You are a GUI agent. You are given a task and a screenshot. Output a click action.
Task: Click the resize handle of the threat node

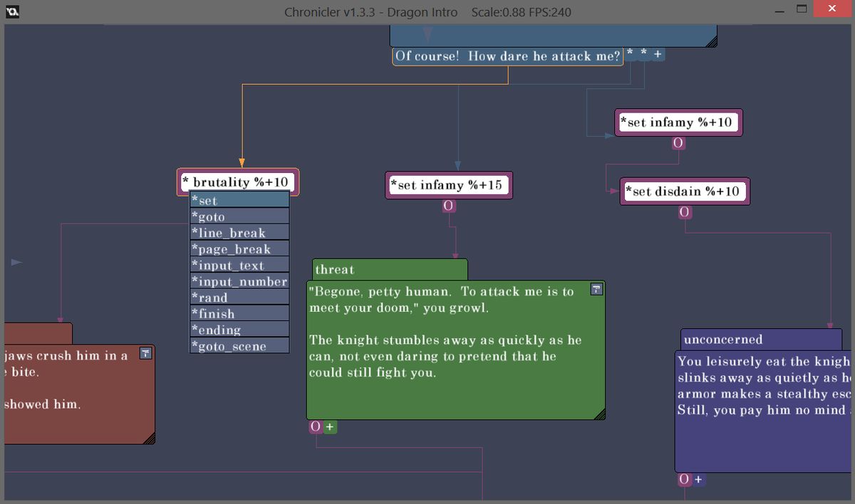[598, 414]
